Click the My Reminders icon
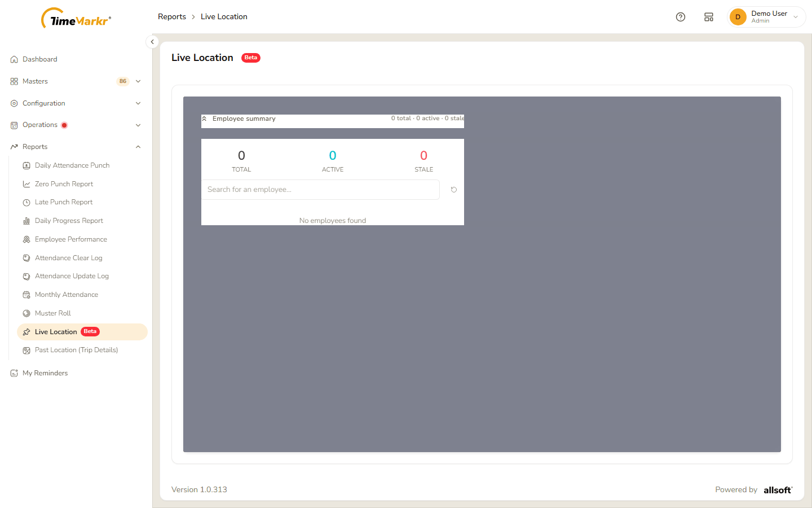 pyautogui.click(x=14, y=373)
